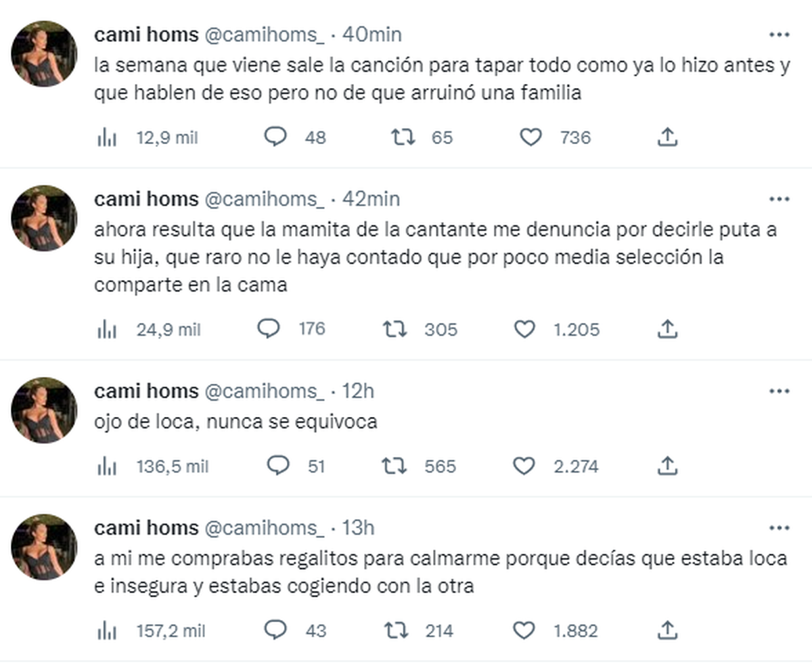
Task: Share the tweet posted 40min ago
Action: point(667,137)
